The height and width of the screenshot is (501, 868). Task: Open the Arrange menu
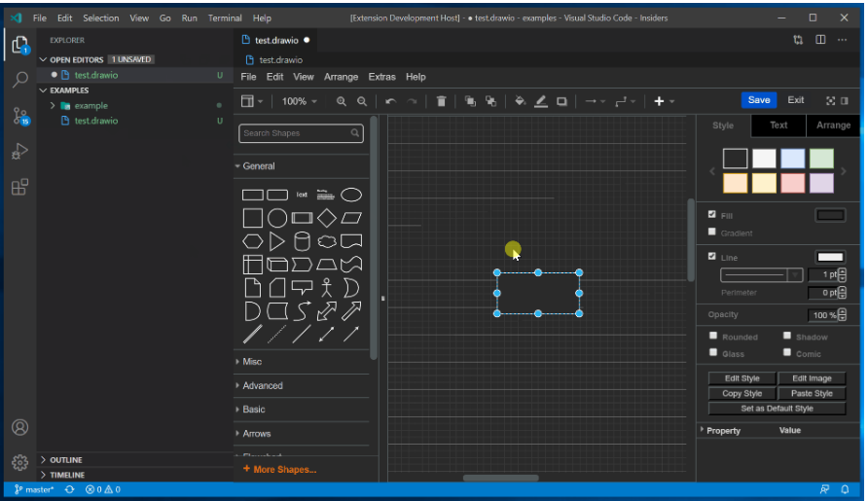(341, 77)
